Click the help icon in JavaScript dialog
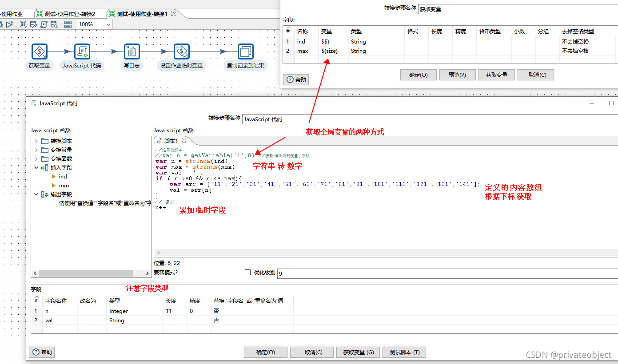The height and width of the screenshot is (364, 618). tap(36, 352)
